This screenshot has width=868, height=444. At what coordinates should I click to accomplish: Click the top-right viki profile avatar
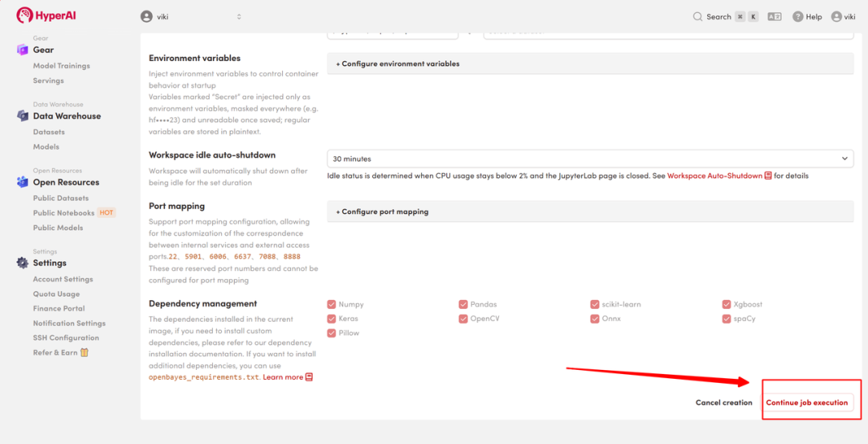coord(837,17)
